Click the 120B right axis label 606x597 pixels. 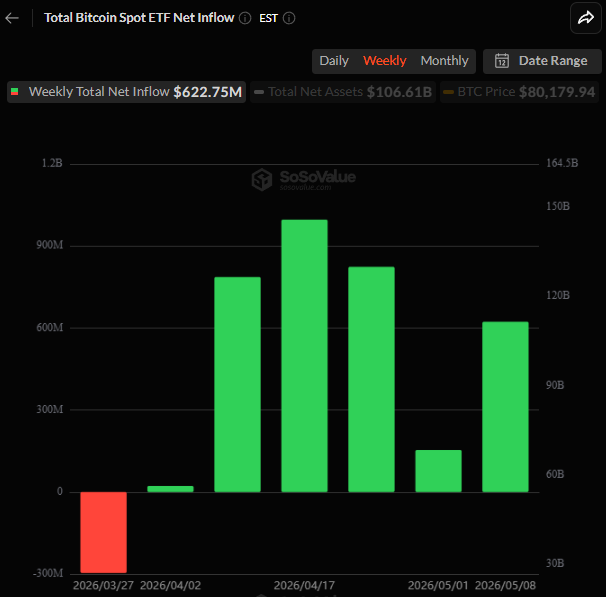[x=558, y=295]
